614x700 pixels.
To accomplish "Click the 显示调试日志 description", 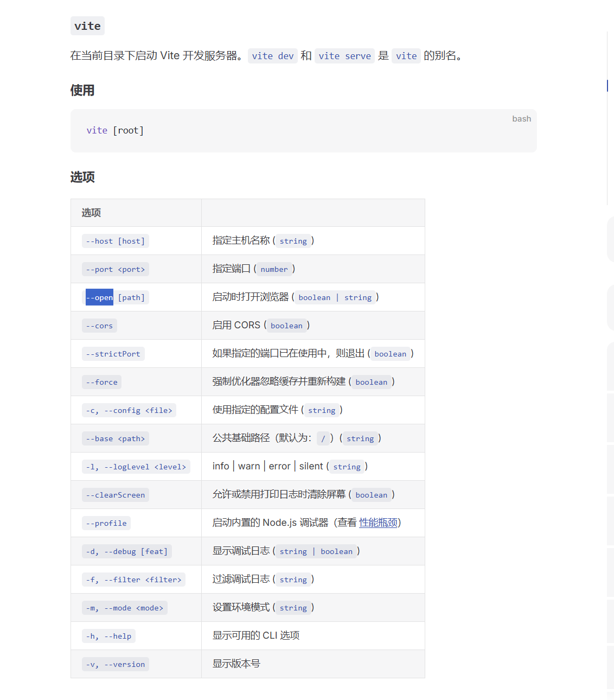I will [241, 551].
